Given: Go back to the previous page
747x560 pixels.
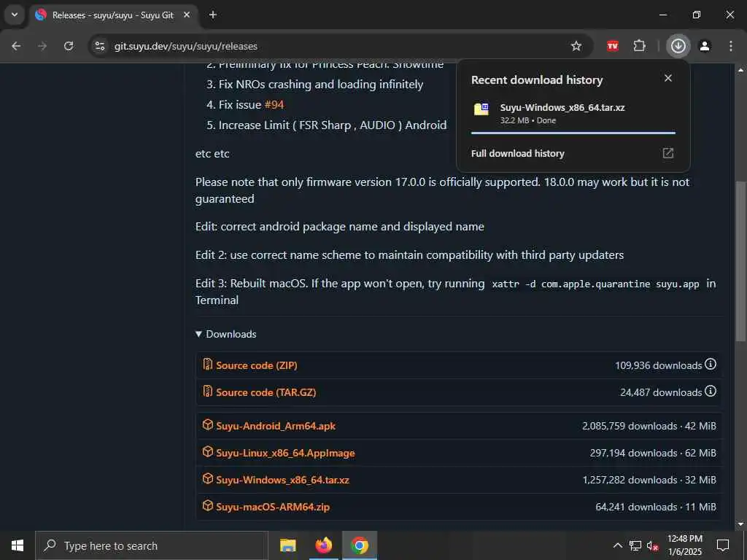Looking at the screenshot, I should click(x=16, y=46).
